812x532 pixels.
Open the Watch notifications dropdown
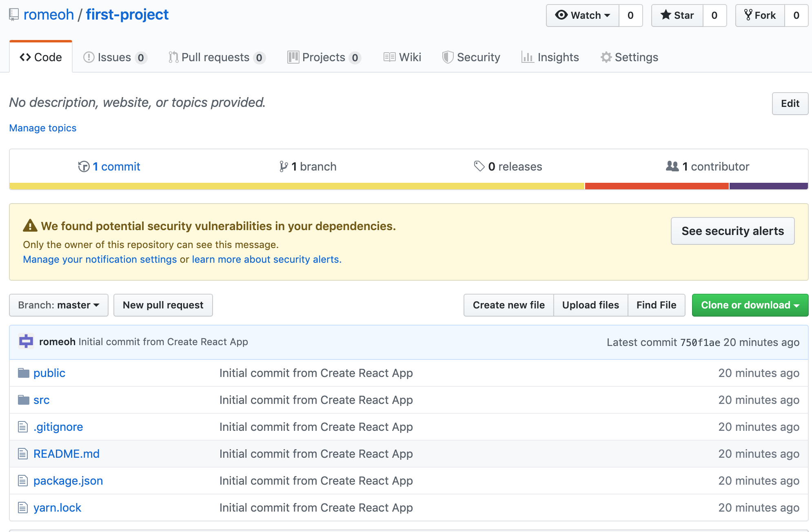(583, 16)
